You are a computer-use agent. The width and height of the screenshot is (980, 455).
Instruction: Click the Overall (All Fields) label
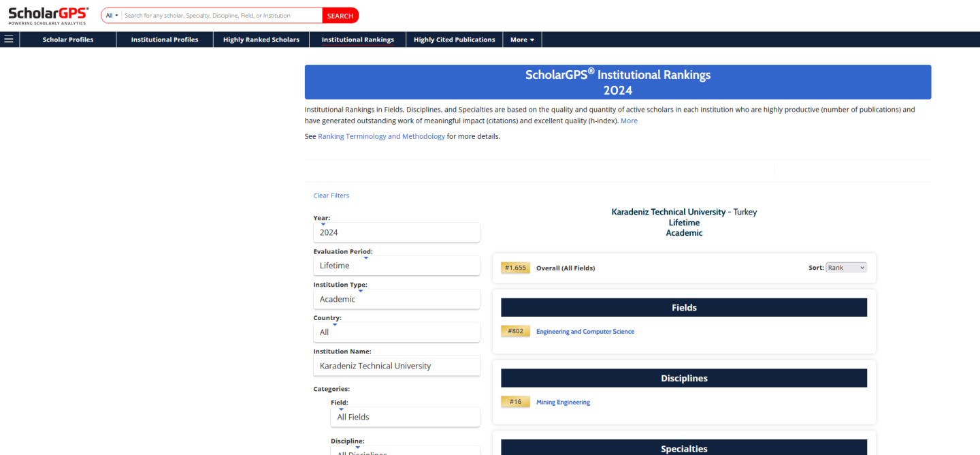(x=566, y=268)
